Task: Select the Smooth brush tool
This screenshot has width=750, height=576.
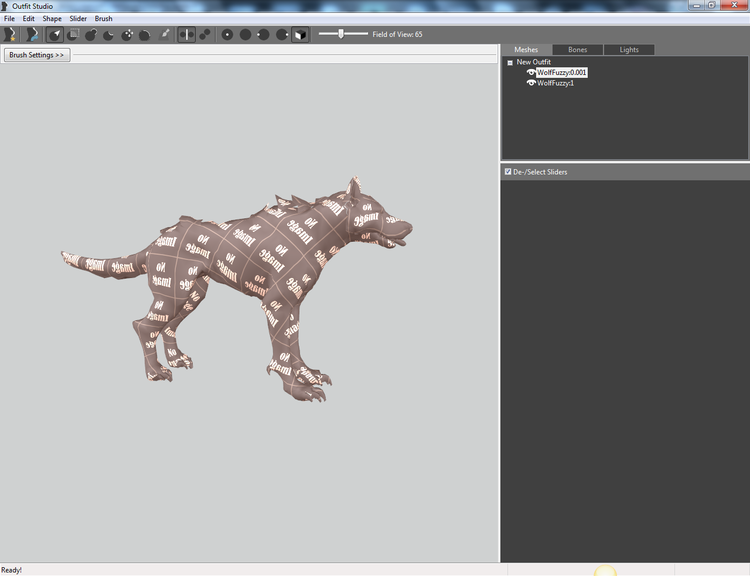Action: (x=145, y=34)
